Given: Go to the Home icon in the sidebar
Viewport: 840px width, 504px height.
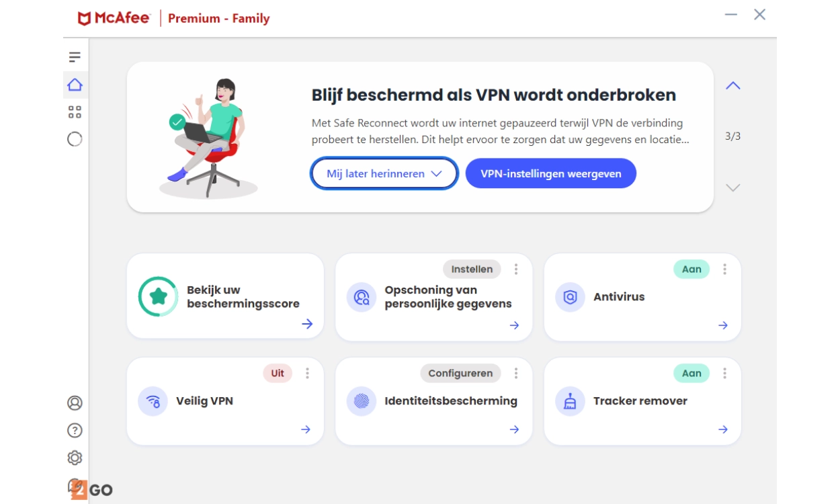Looking at the screenshot, I should click(x=75, y=85).
